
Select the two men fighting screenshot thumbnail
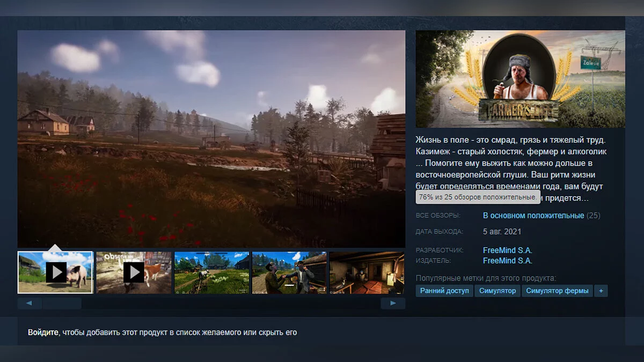289,272
